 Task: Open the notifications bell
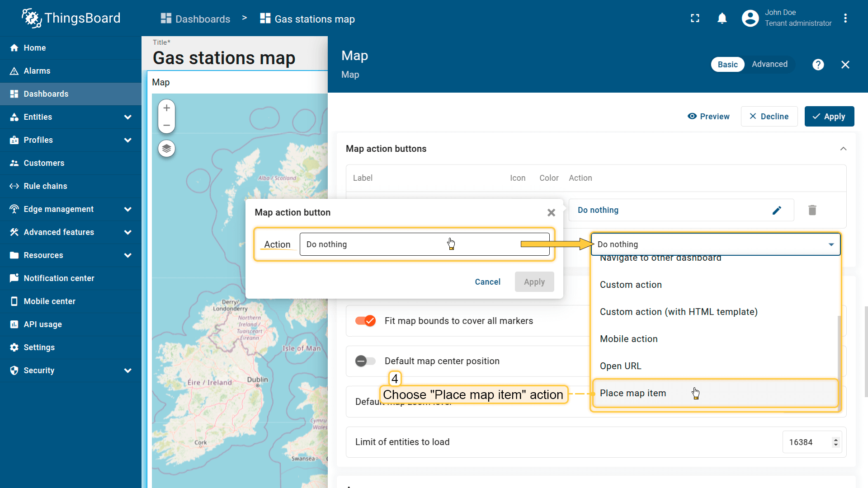[722, 19]
